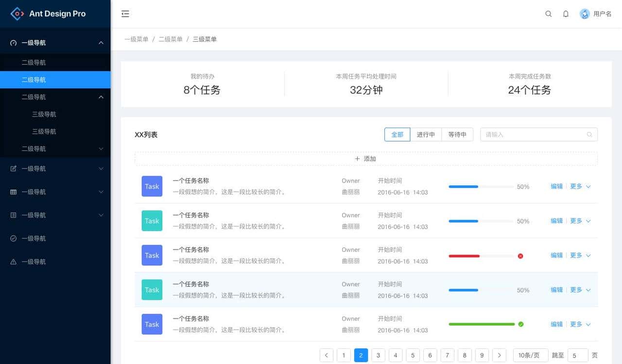Open search using the magnifier icon in header
Viewport: 622px width, 364px height.
coord(549,14)
